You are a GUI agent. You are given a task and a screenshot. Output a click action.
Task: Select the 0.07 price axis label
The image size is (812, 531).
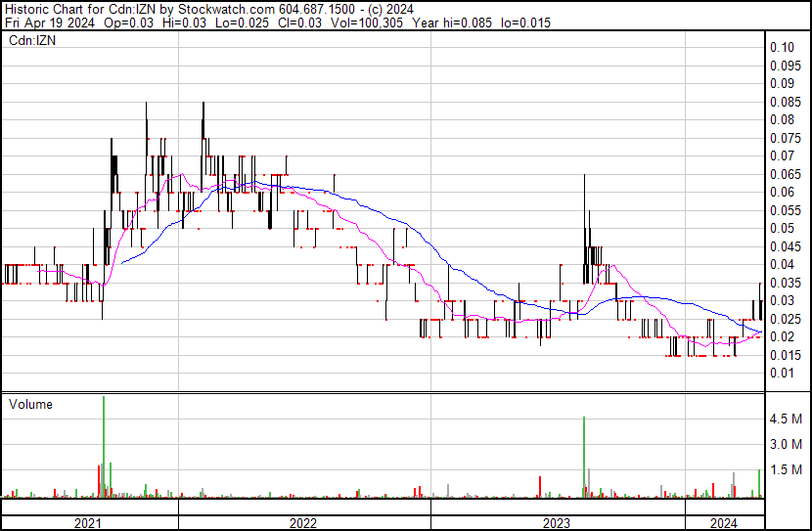pyautogui.click(x=782, y=155)
